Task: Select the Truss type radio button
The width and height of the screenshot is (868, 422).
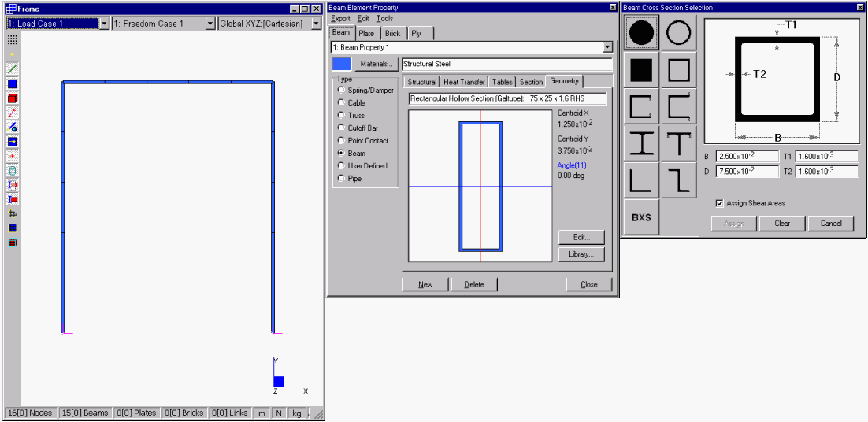Action: tap(341, 116)
